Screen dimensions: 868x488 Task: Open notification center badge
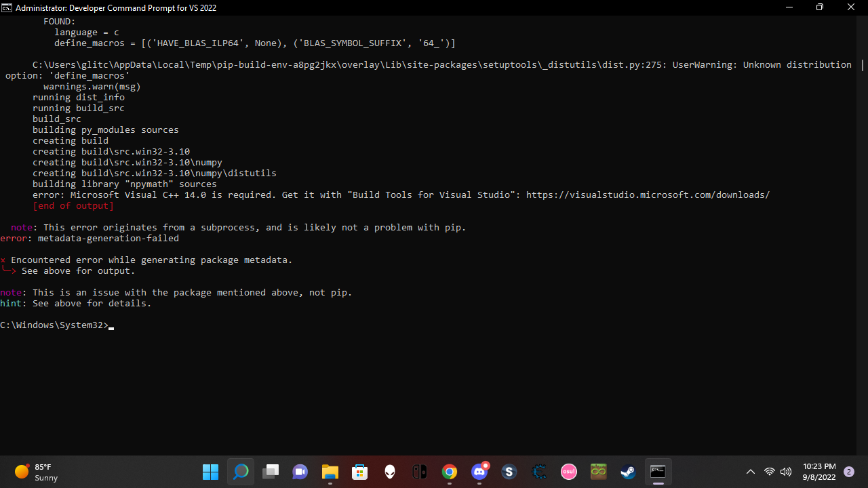(848, 472)
